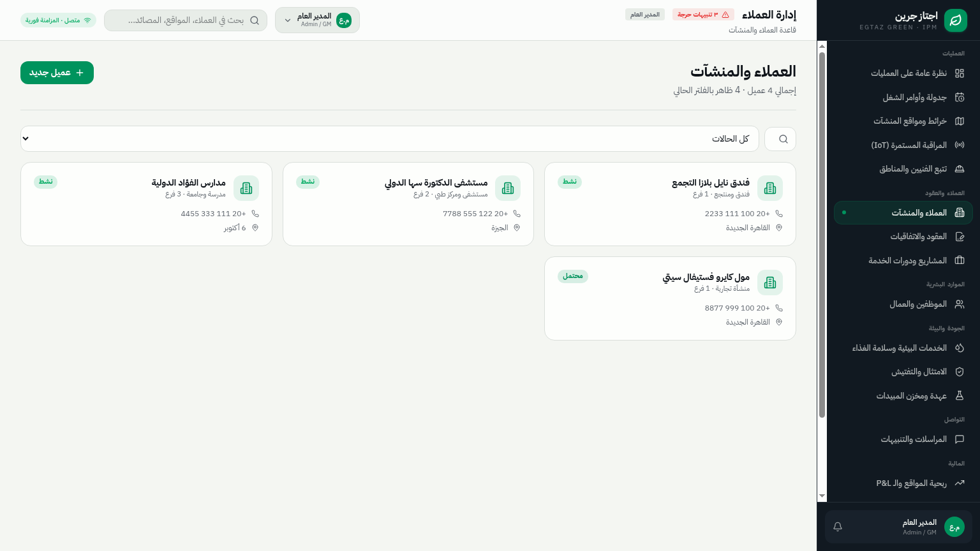Click location pin on مستشفى الدكتورة سها card
The width and height of the screenshot is (980, 551).
coord(517,228)
